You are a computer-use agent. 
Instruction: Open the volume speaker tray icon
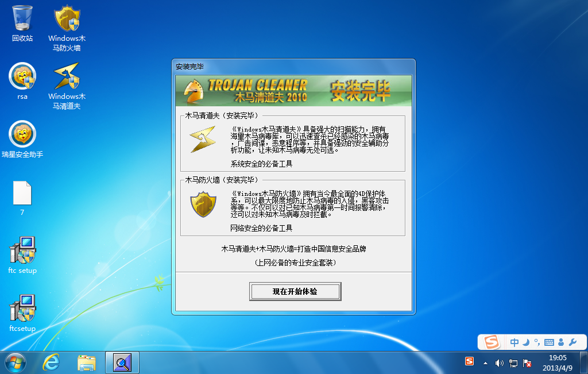coord(499,363)
